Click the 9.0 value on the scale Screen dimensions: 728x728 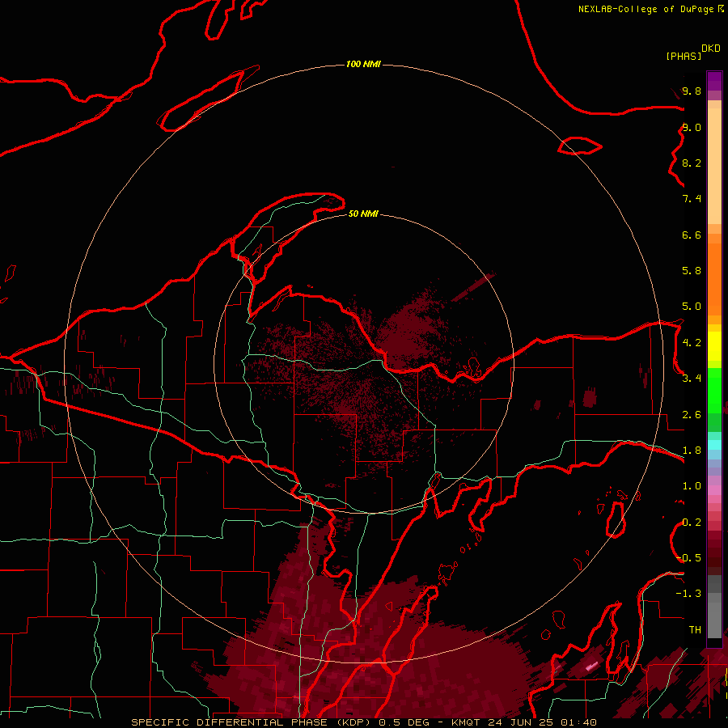click(x=692, y=127)
